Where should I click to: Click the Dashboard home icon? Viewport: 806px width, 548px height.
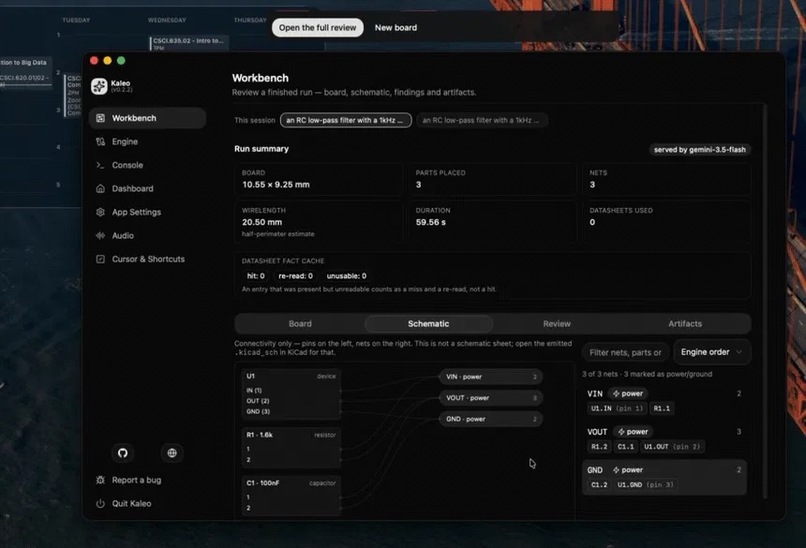point(100,189)
